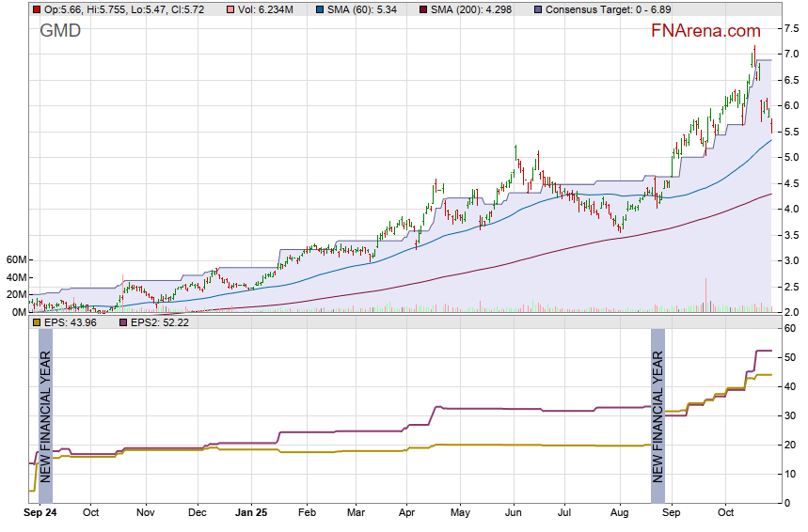This screenshot has width=808, height=532.
Task: Click the red OHLC price legend swatch
Action: pos(37,8)
